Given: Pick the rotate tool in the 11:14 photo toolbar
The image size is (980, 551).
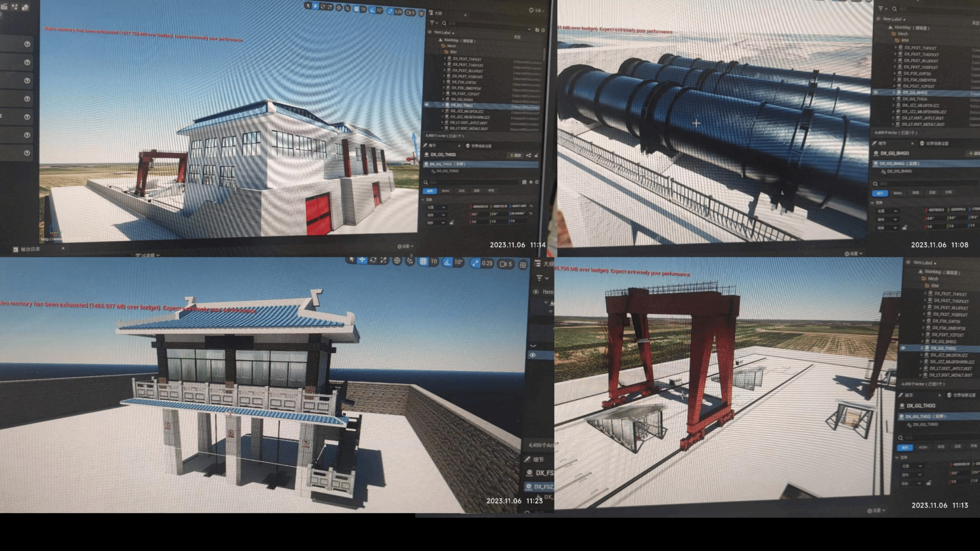Looking at the screenshot, I should 323,6.
